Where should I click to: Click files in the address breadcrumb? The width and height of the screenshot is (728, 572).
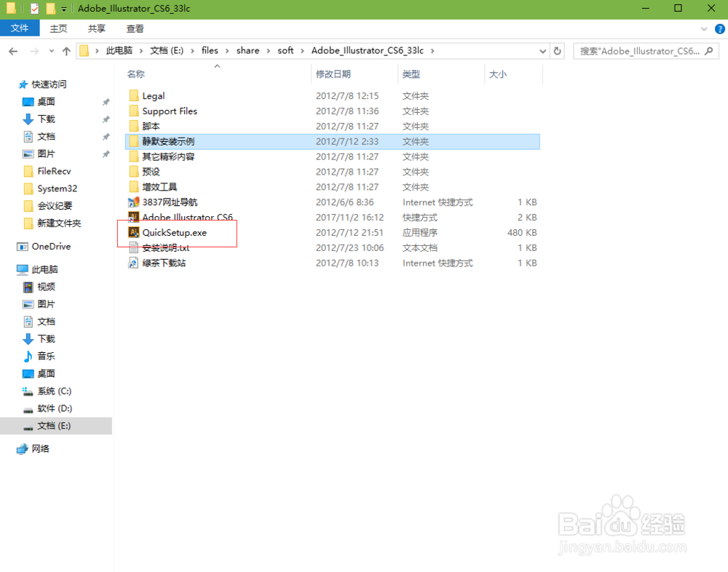(210, 51)
